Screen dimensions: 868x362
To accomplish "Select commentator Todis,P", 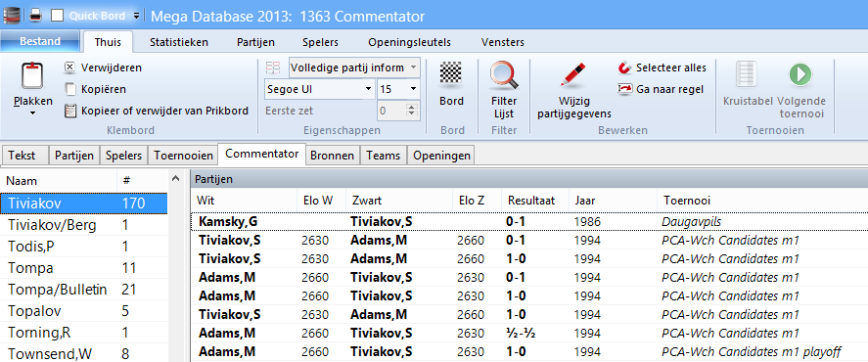I will pyautogui.click(x=84, y=247).
